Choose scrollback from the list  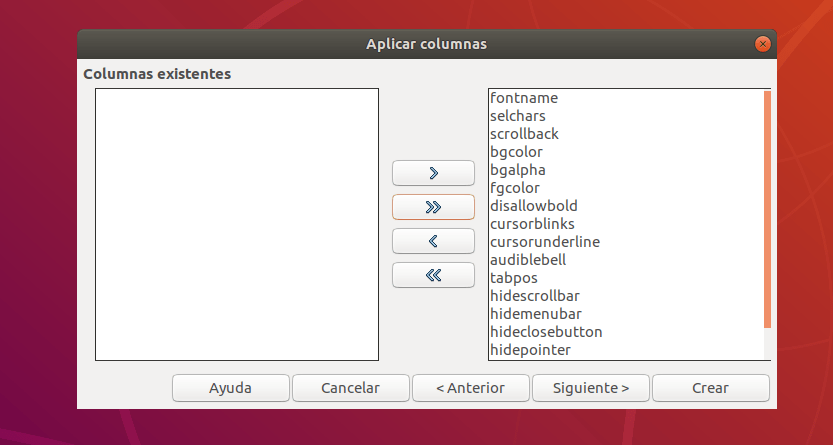tap(524, 134)
